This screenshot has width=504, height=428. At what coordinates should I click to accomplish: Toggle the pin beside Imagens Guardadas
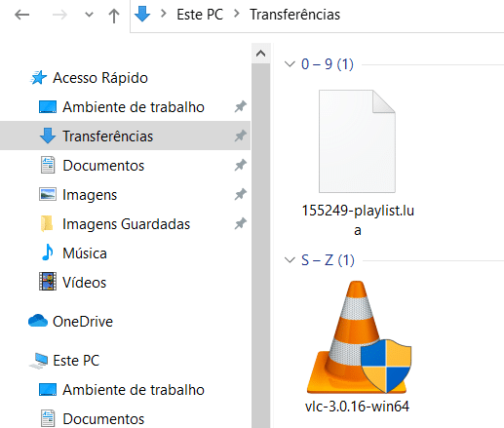click(241, 223)
